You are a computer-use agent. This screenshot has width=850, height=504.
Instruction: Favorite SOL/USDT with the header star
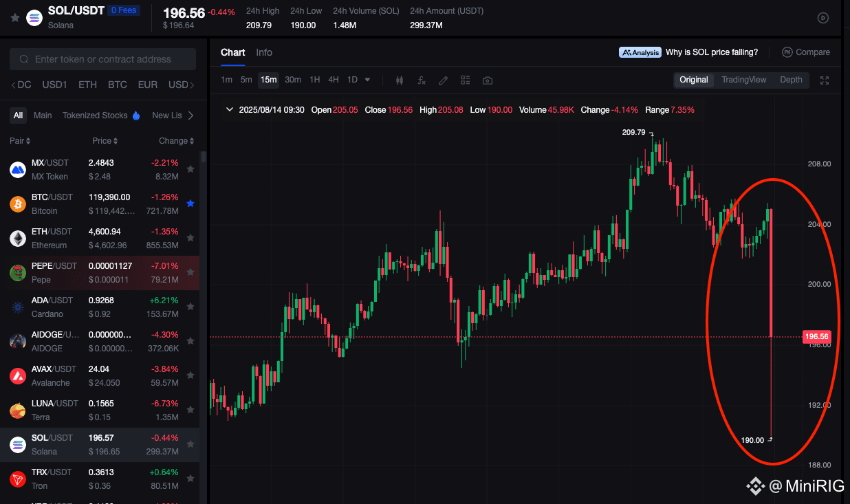(14, 18)
